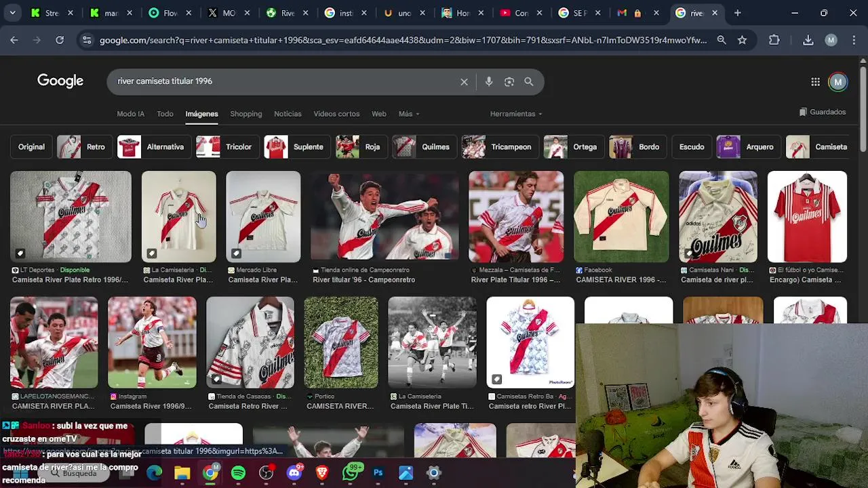
Task: Open OBS Studio from the taskbar
Action: [x=267, y=472]
